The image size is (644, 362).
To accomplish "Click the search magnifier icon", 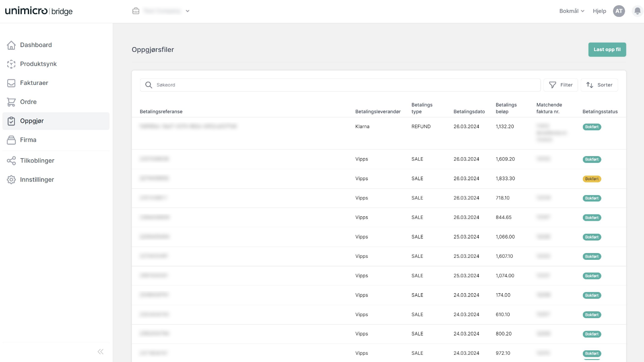I will coord(149,85).
